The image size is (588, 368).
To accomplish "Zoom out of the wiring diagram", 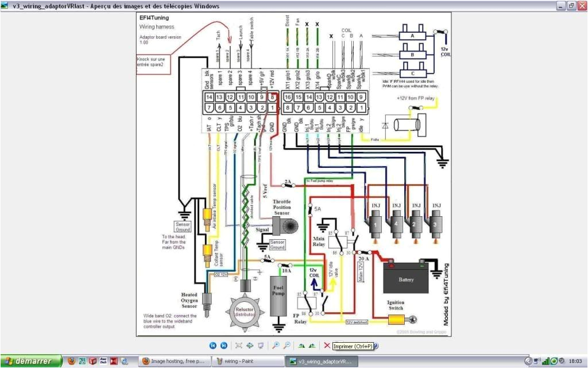I will pyautogui.click(x=286, y=346).
